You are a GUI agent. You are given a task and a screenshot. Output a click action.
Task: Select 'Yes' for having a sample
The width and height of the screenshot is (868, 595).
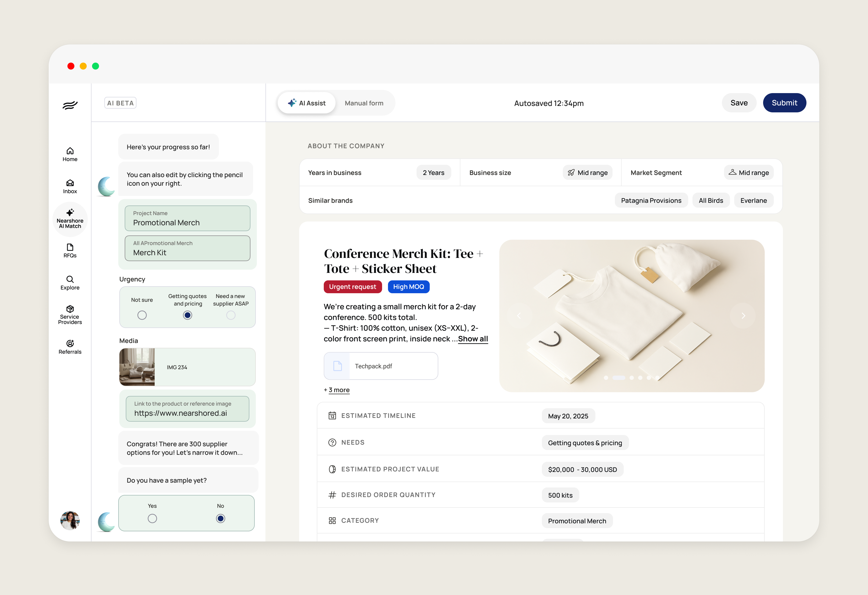coord(153,518)
